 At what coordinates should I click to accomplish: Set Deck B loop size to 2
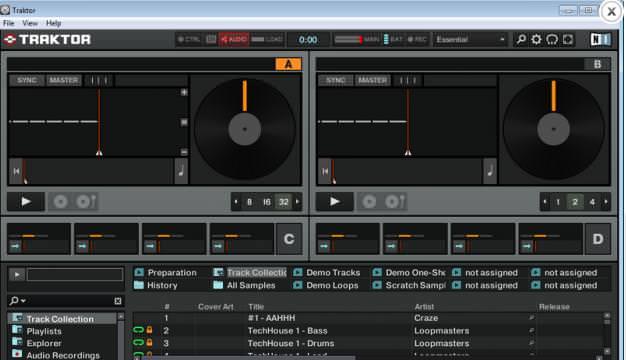[x=575, y=202]
